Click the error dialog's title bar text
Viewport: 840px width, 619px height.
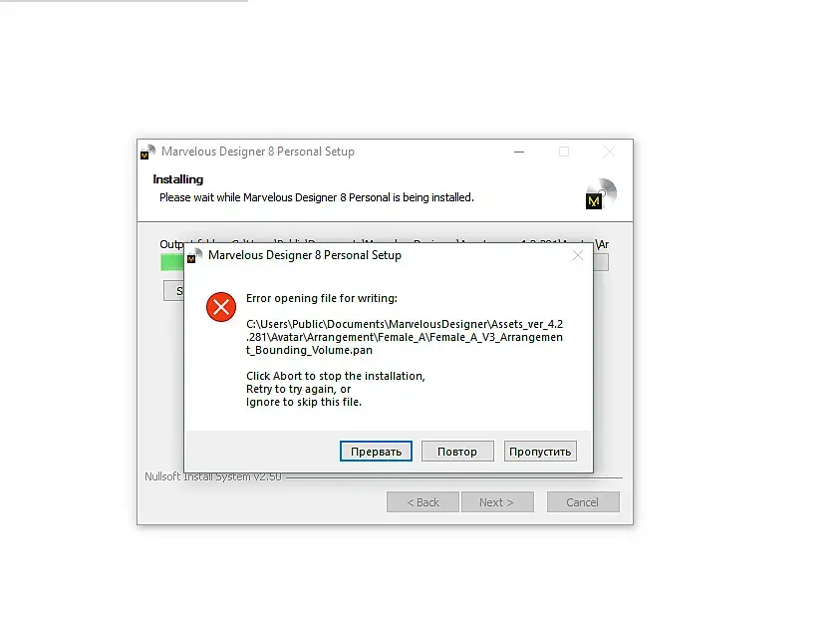pyautogui.click(x=305, y=255)
